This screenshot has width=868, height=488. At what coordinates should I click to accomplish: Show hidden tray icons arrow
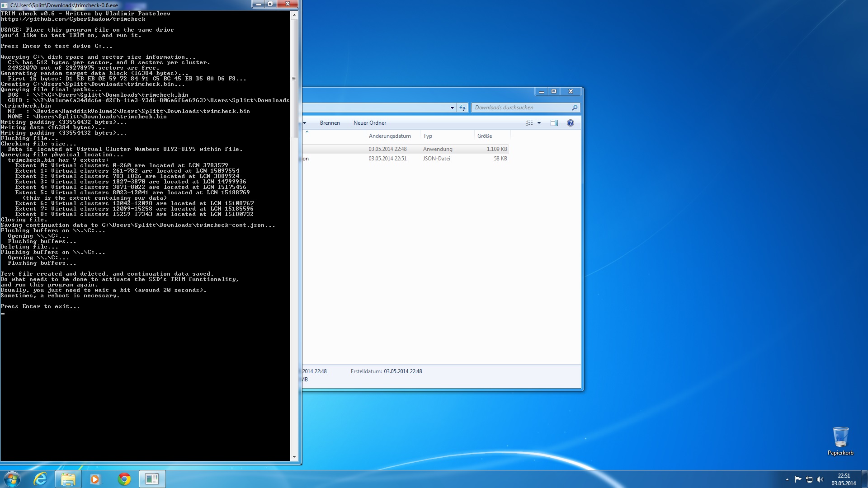787,479
